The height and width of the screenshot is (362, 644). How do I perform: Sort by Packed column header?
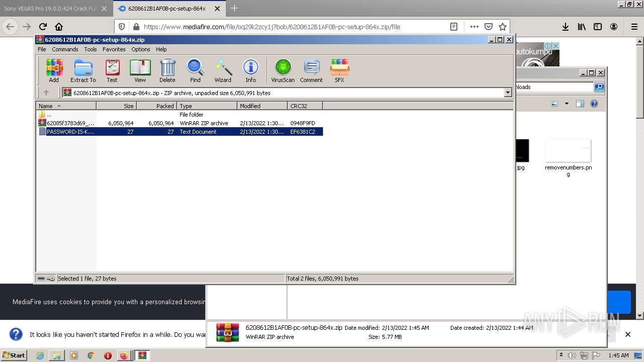pyautogui.click(x=156, y=106)
